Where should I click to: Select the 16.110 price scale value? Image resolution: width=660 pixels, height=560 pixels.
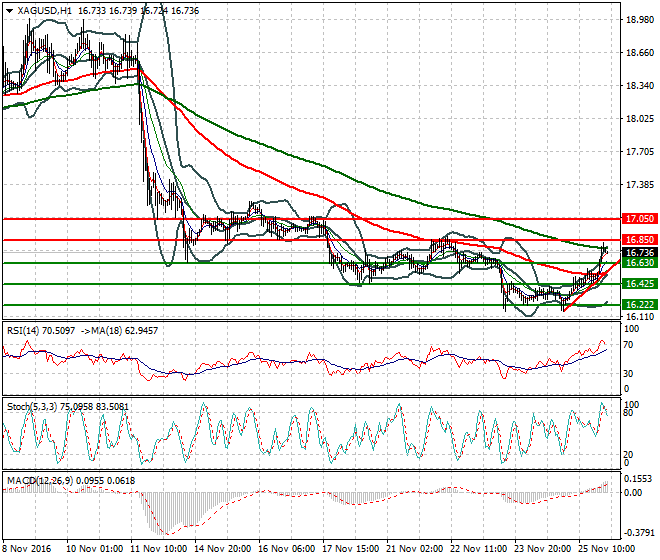[x=640, y=316]
